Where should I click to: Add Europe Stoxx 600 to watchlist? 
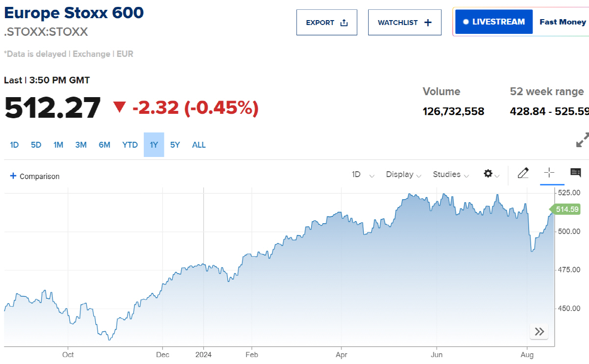(x=404, y=22)
